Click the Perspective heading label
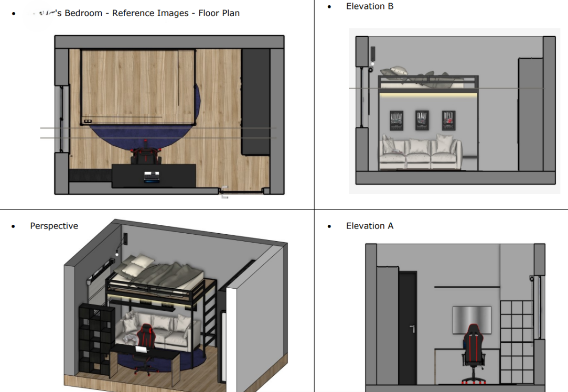Screen dimensions: 568x392 [x=54, y=226]
